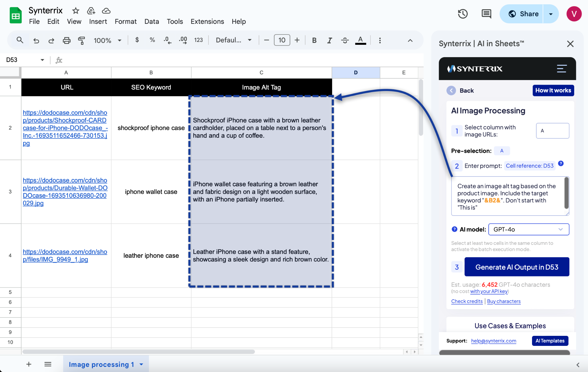Open the more toolbar options menu
The height and width of the screenshot is (372, 588).
tap(380, 40)
